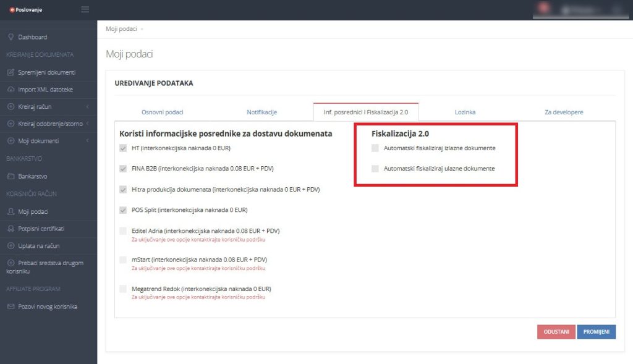Click the Bankarstvo folder icon

pyautogui.click(x=11, y=176)
